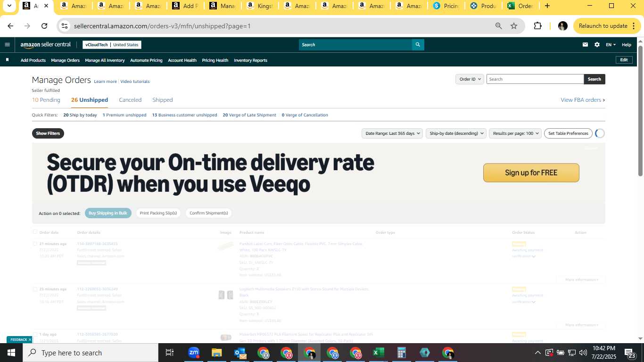Open a new browser tab with plus
This screenshot has width=644, height=362.
547,6
